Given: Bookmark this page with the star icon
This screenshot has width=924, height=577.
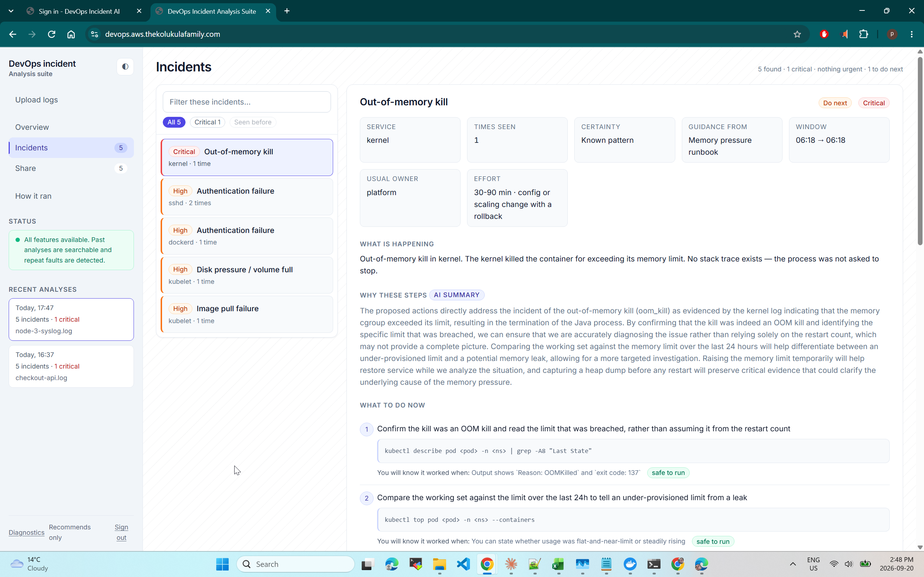Looking at the screenshot, I should pyautogui.click(x=797, y=34).
